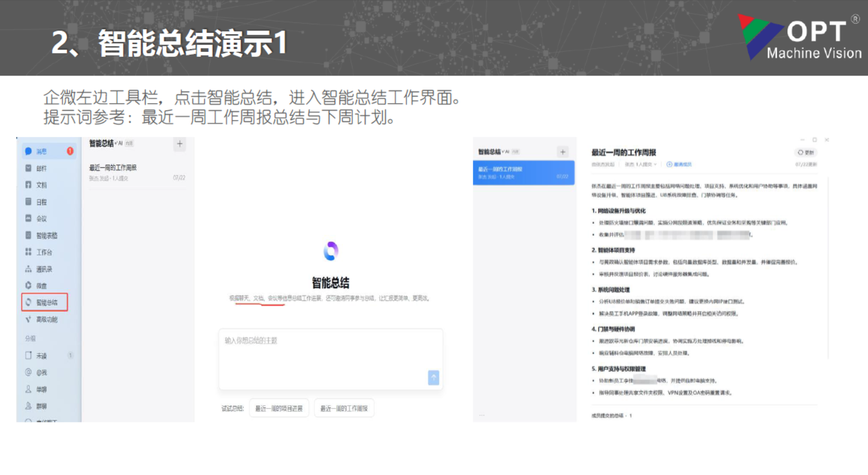868x475 pixels.
Task: Click the slide title 2、智能总结演示1
Action: [169, 43]
